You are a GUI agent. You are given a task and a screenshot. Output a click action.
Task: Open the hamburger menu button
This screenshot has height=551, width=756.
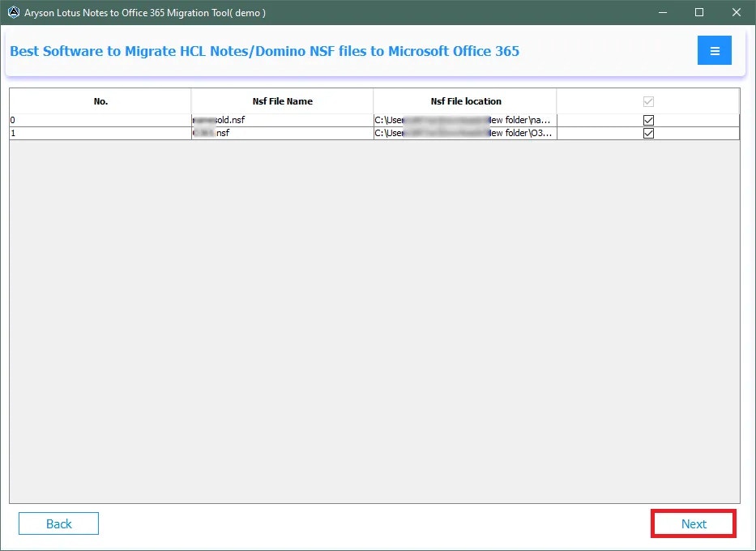[x=714, y=50]
